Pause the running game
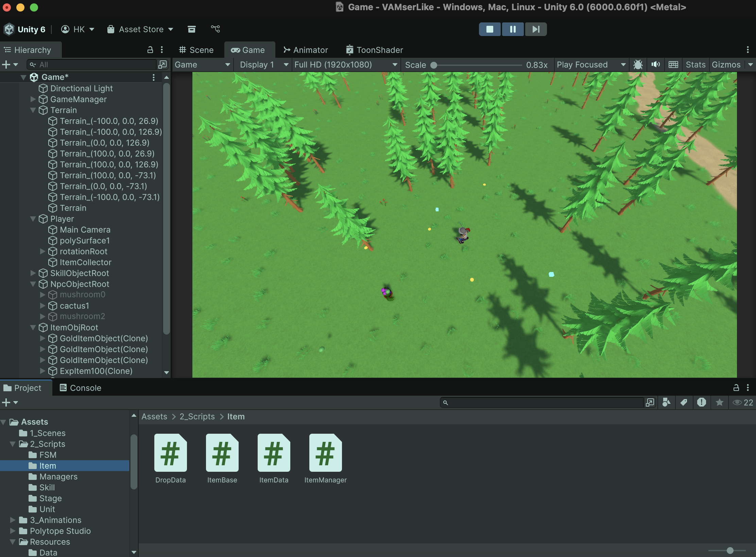Image resolution: width=756 pixels, height=557 pixels. click(513, 29)
